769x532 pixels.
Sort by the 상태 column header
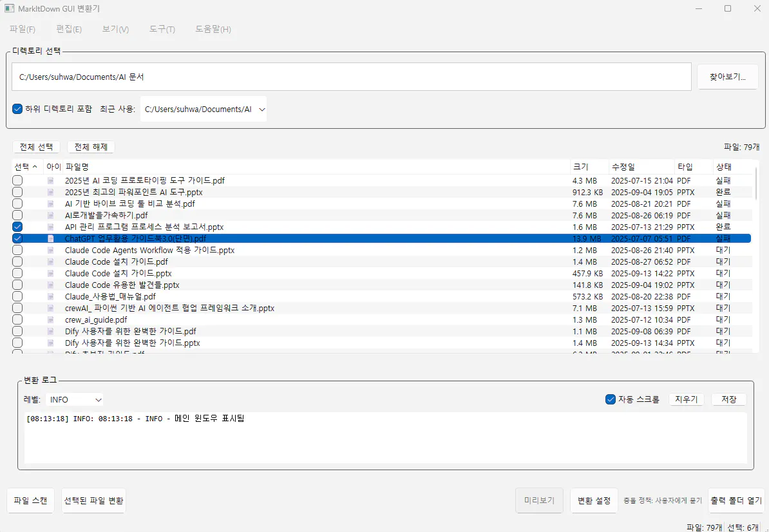(733, 167)
